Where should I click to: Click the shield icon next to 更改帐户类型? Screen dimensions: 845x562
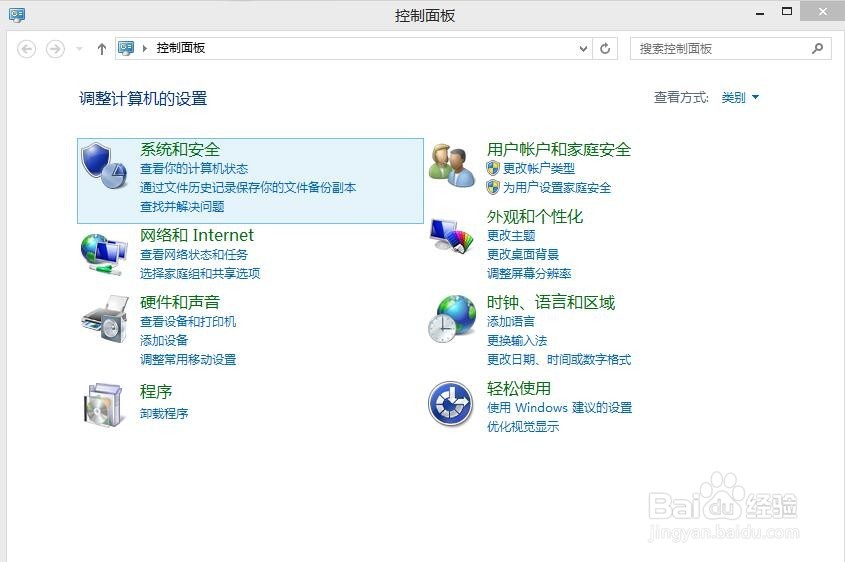[493, 168]
